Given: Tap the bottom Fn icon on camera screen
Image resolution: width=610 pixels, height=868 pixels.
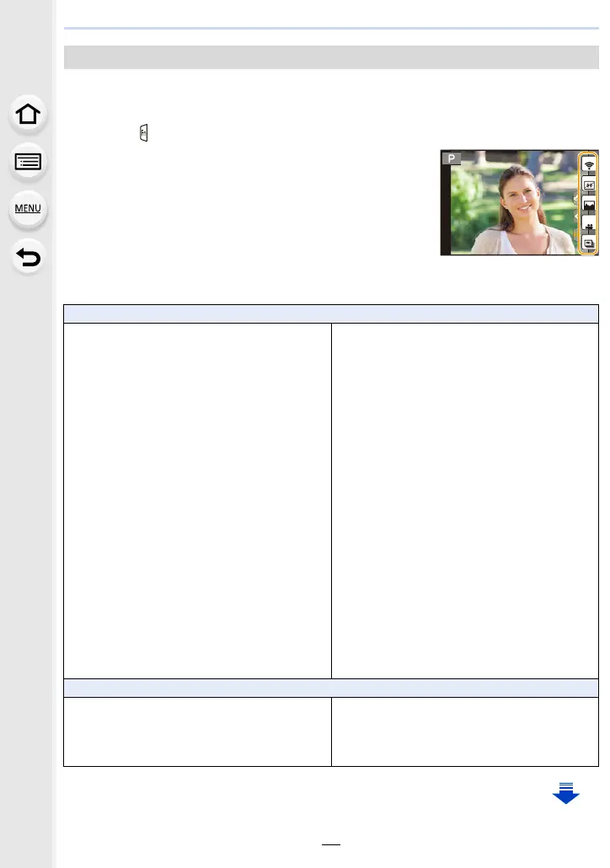Looking at the screenshot, I should (589, 244).
